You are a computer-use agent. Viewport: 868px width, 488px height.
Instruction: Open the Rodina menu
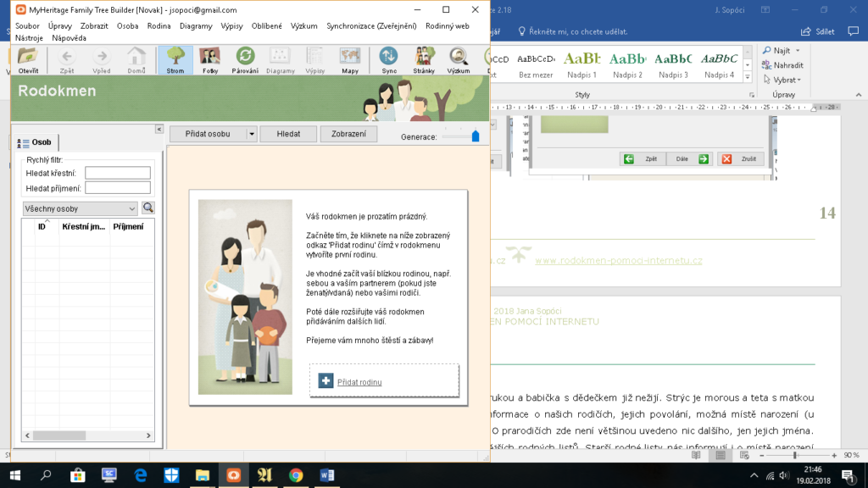coord(159,26)
